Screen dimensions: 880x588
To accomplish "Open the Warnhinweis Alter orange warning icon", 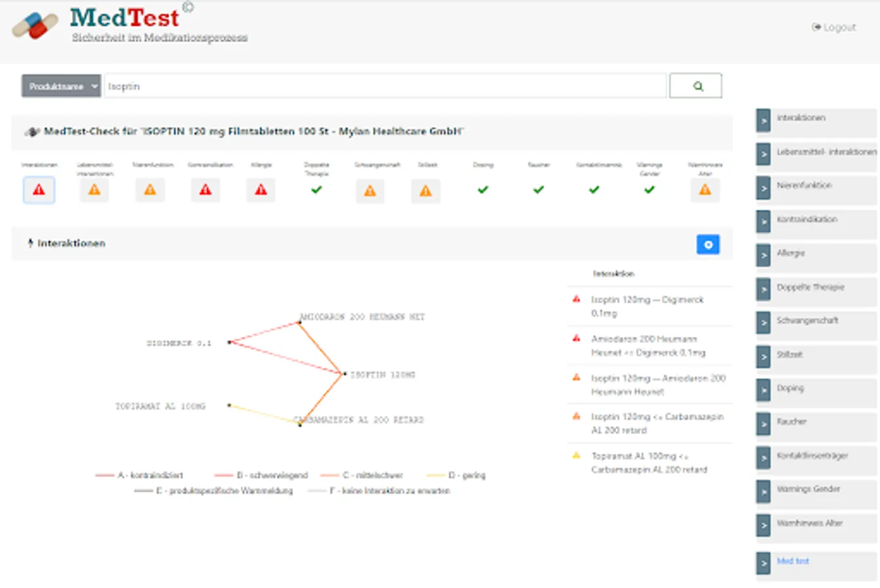I will 705,190.
